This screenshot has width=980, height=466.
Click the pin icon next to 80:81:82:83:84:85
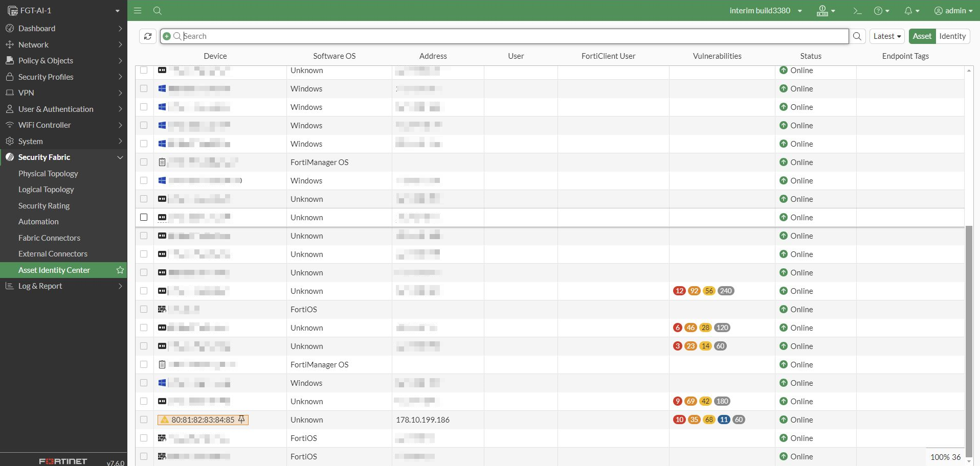tap(241, 420)
